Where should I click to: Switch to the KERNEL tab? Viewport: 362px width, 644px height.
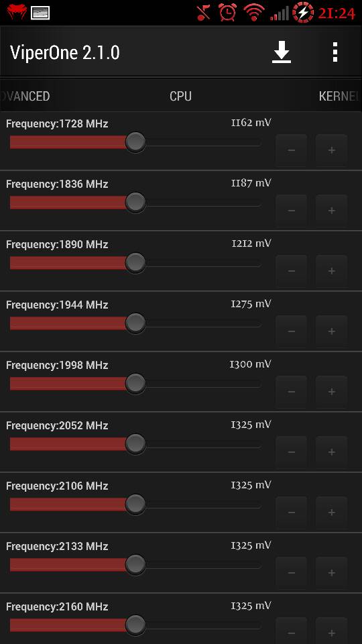pyautogui.click(x=339, y=96)
